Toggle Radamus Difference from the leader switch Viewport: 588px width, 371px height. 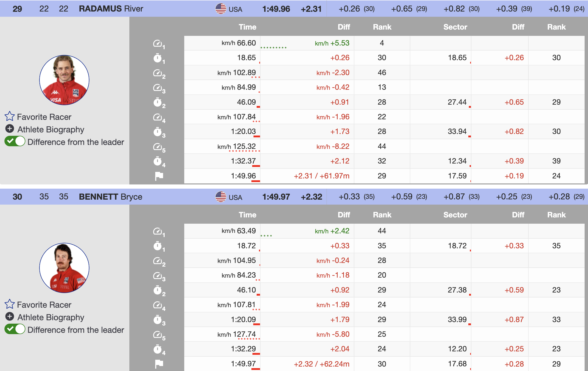15,142
